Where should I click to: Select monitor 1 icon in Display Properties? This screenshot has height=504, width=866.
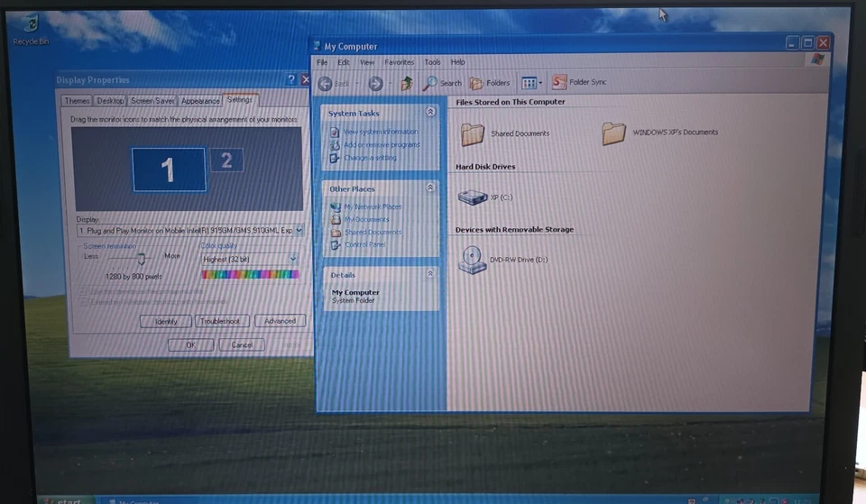[169, 170]
